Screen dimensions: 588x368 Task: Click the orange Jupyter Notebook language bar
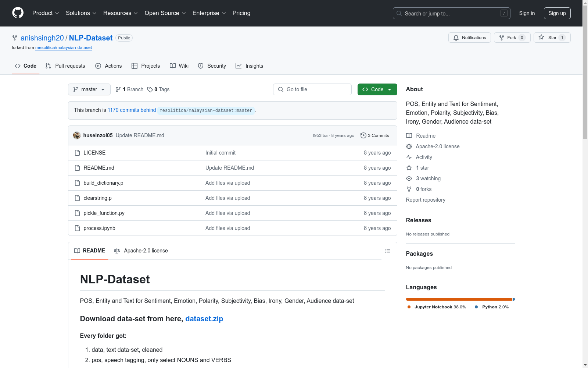(459, 299)
